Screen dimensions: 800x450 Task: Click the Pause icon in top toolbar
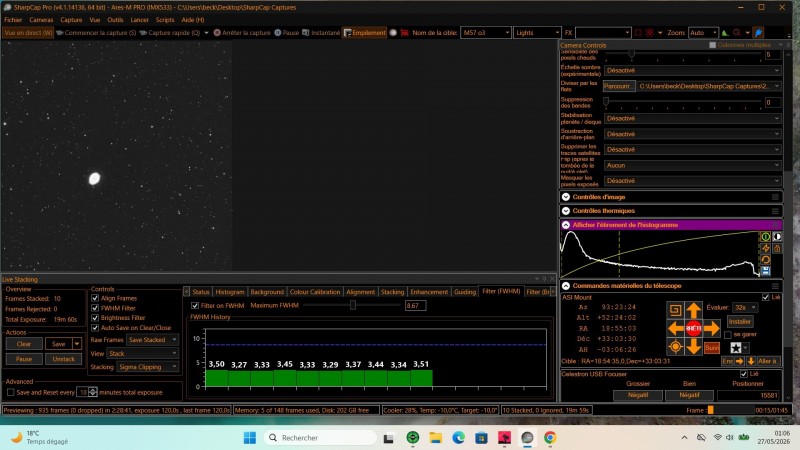(x=278, y=33)
